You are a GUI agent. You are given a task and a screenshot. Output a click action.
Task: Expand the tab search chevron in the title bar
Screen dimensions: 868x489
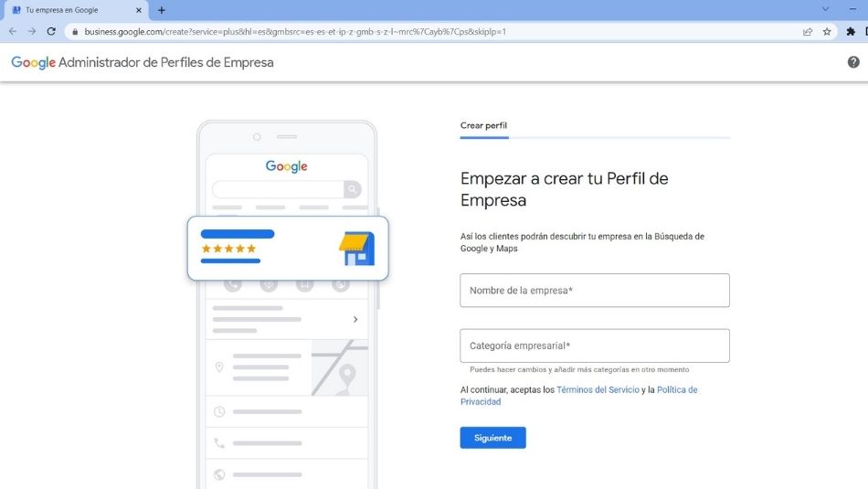pyautogui.click(x=825, y=9)
